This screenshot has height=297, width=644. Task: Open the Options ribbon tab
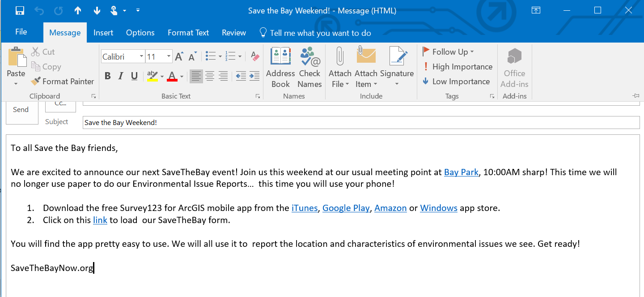(140, 33)
